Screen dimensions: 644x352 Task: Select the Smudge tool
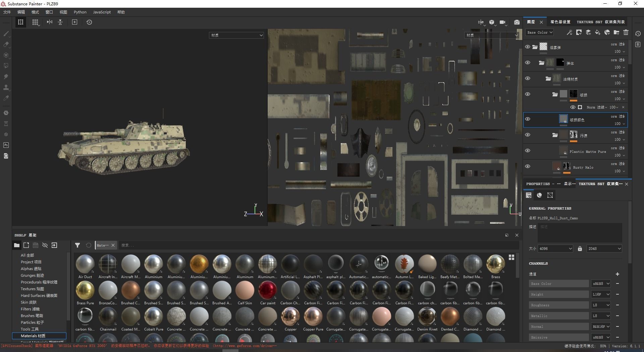pyautogui.click(x=6, y=77)
